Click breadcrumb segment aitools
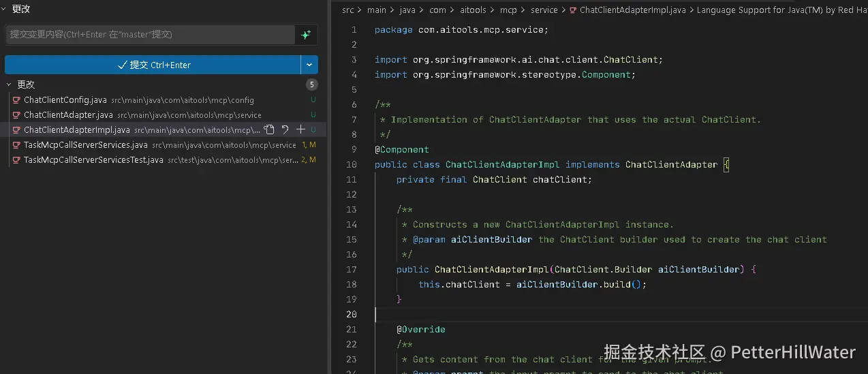Viewport: 868px width, 374px height. pos(474,10)
